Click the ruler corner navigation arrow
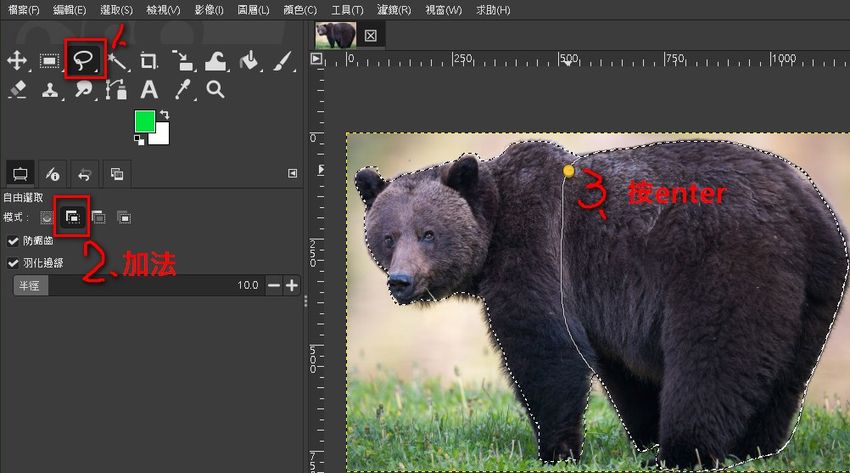This screenshot has height=473, width=850. click(x=317, y=59)
